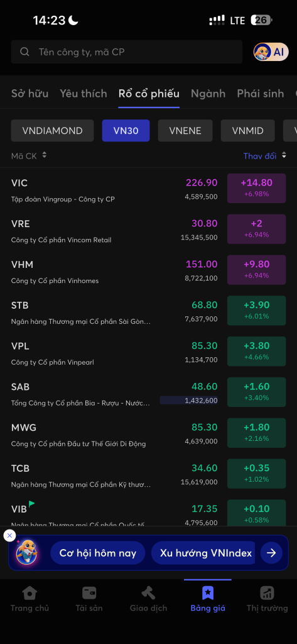Tap the arrow button on the banner
The image size is (297, 644).
click(271, 553)
